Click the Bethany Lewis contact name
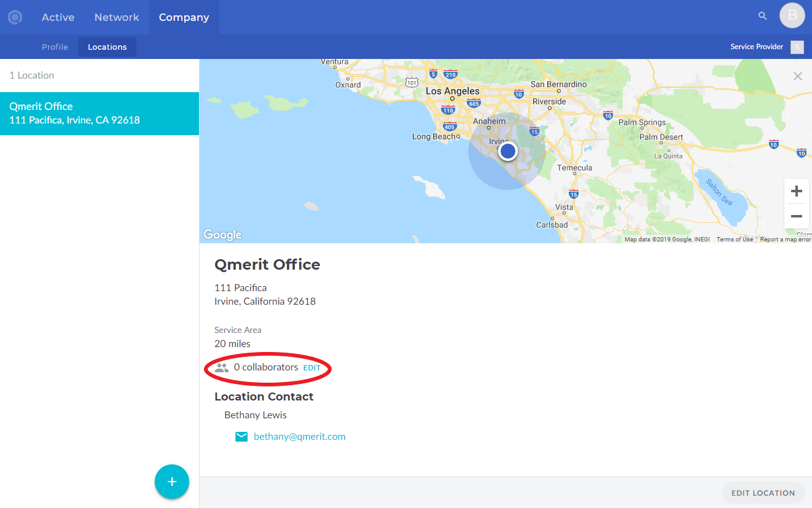The width and height of the screenshot is (812, 508). coord(256,415)
